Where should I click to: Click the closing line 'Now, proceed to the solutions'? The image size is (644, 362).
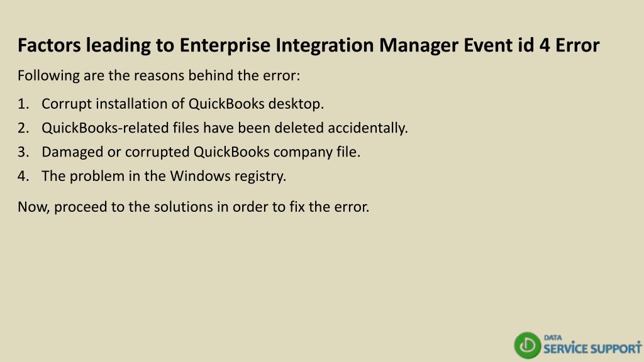(194, 207)
